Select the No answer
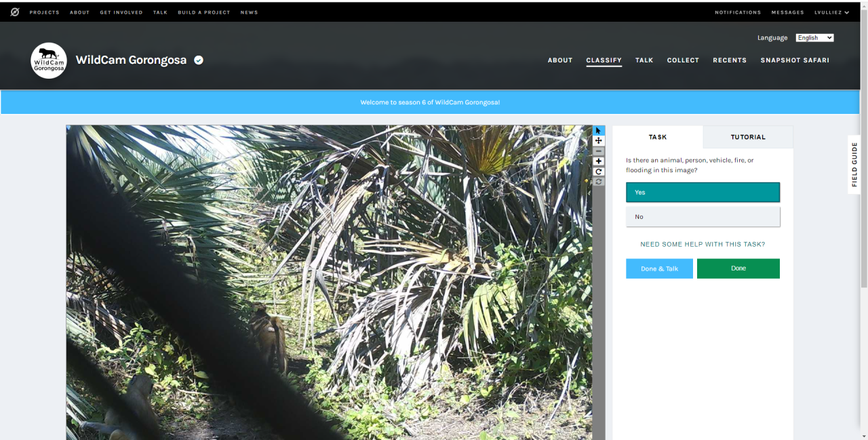Image resolution: width=868 pixels, height=440 pixels. (x=703, y=217)
